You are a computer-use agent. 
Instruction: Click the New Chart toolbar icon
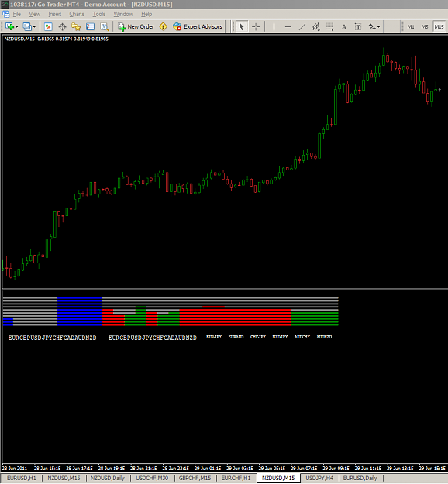(9, 26)
